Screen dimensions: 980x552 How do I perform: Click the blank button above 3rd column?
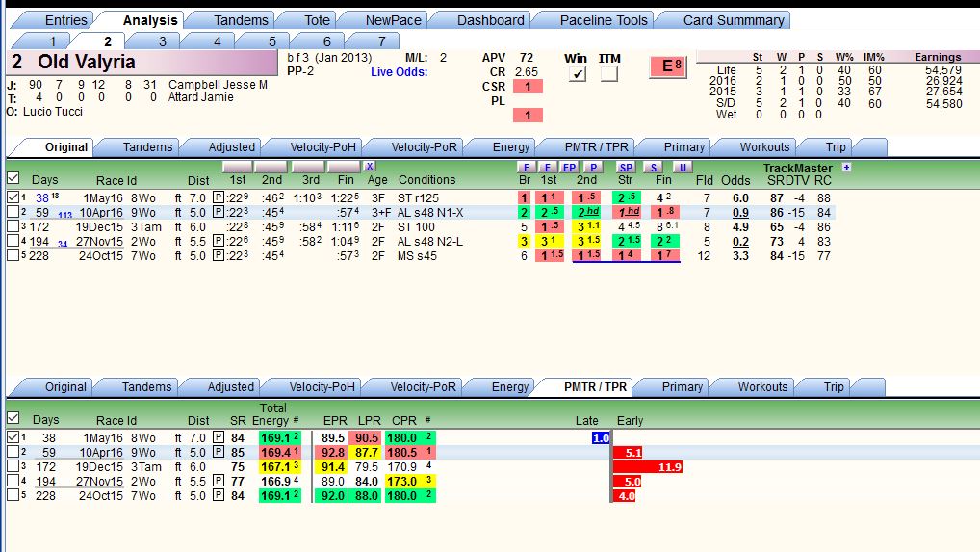307,167
